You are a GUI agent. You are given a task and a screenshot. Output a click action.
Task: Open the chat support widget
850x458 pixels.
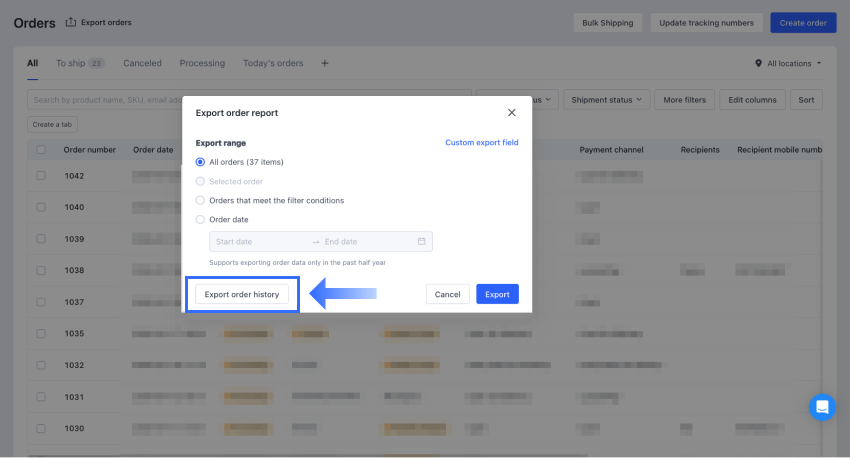(x=822, y=407)
